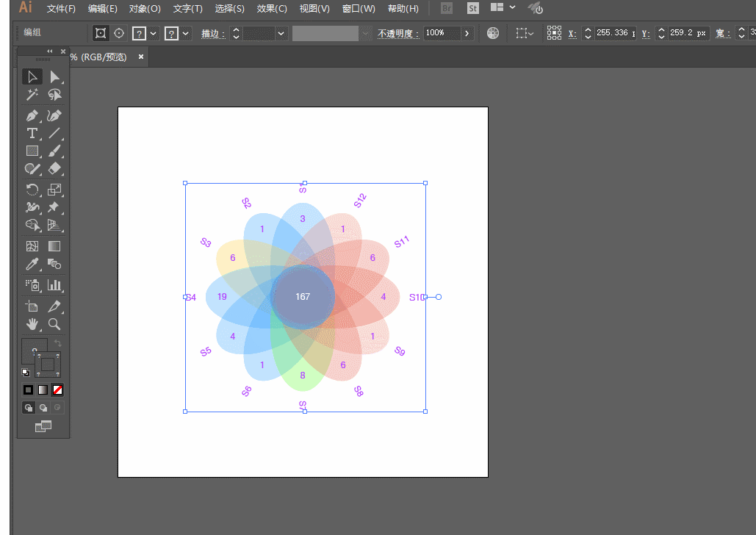Activate the Line Segment tool
756x535 pixels.
pos(54,133)
